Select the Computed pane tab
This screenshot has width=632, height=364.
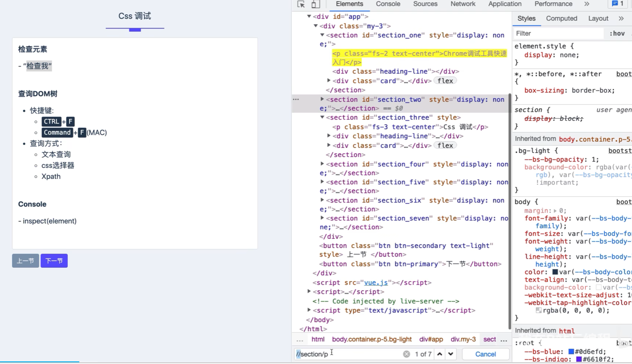click(x=562, y=19)
